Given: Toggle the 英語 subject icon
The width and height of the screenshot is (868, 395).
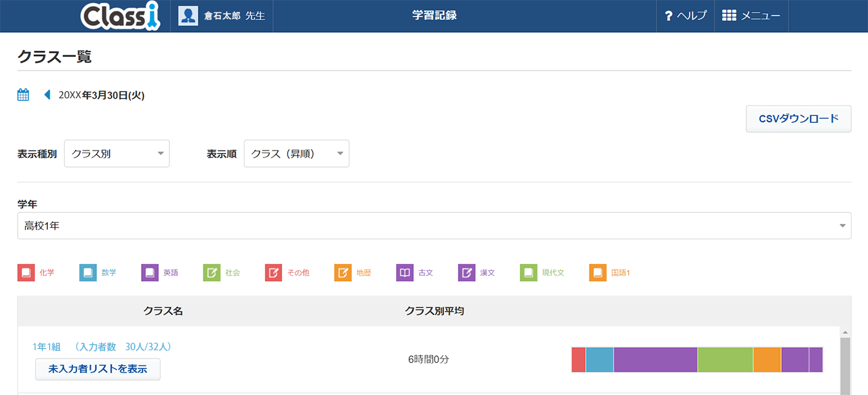Looking at the screenshot, I should [150, 273].
